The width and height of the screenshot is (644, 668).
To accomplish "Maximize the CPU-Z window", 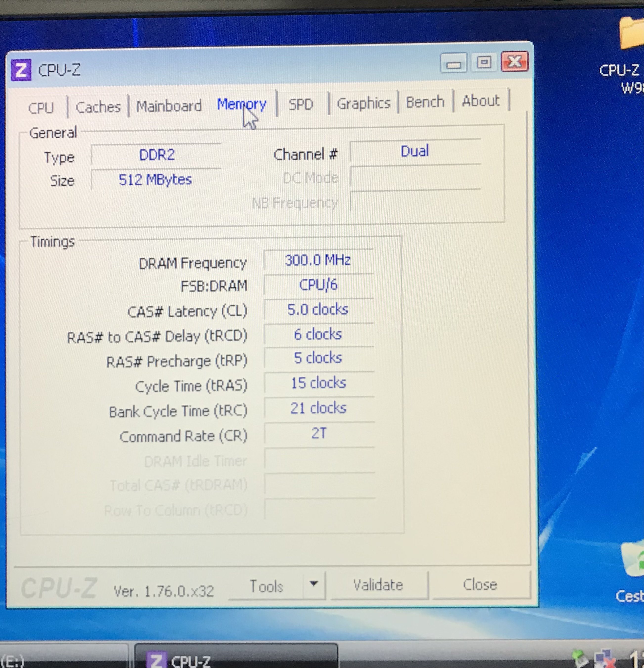I will (484, 62).
